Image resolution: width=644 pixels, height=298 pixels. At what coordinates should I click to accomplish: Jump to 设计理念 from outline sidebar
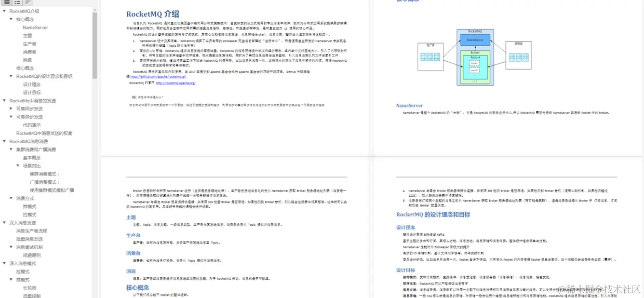tap(32, 85)
